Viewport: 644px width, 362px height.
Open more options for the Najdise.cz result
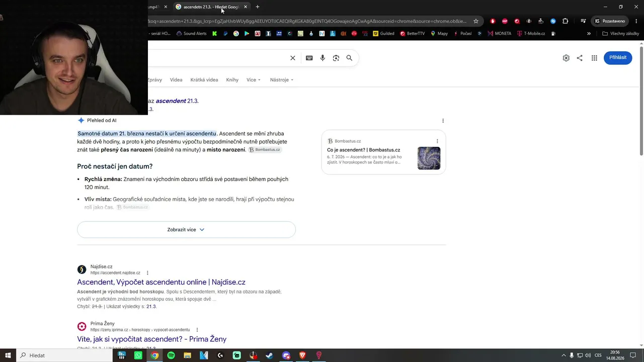147,273
